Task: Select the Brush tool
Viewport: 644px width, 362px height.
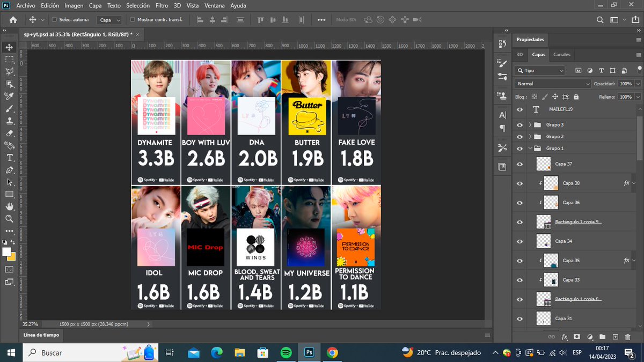Action: coord(9,108)
